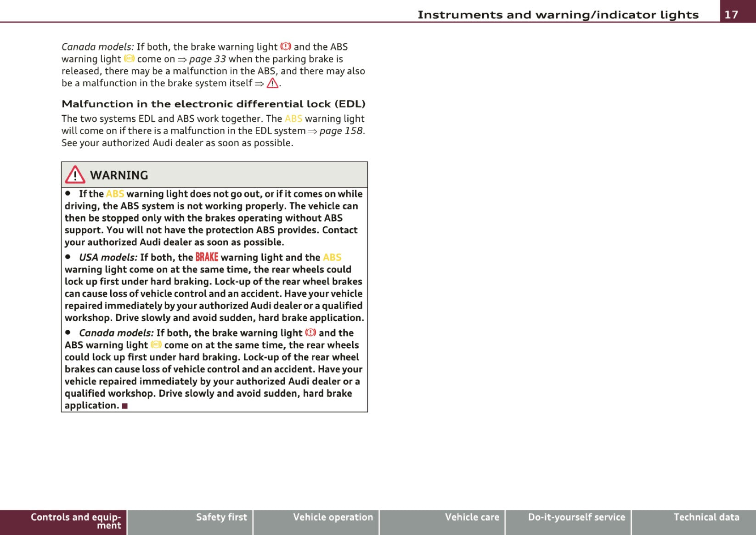The width and height of the screenshot is (756, 535).
Task: Click the yellow ABS circle icon before "come on ⇒ page 33"
Action: pos(129,58)
